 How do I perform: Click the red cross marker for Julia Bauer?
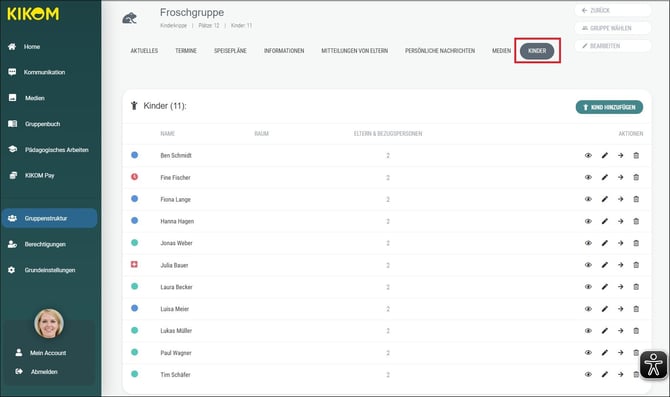click(134, 265)
